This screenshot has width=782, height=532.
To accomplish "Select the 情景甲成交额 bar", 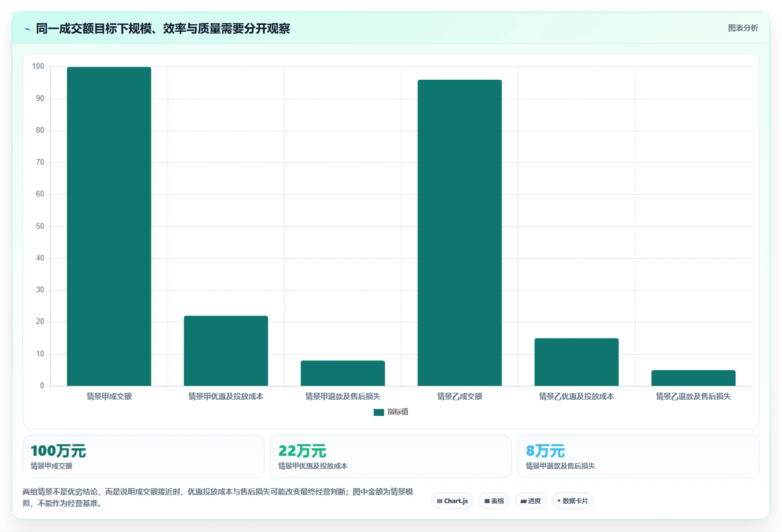I will 109,226.
